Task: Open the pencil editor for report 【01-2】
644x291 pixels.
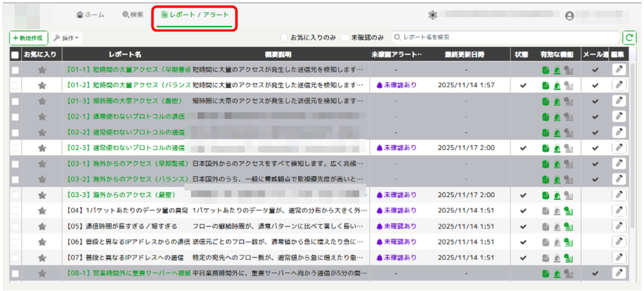Action: click(x=619, y=85)
